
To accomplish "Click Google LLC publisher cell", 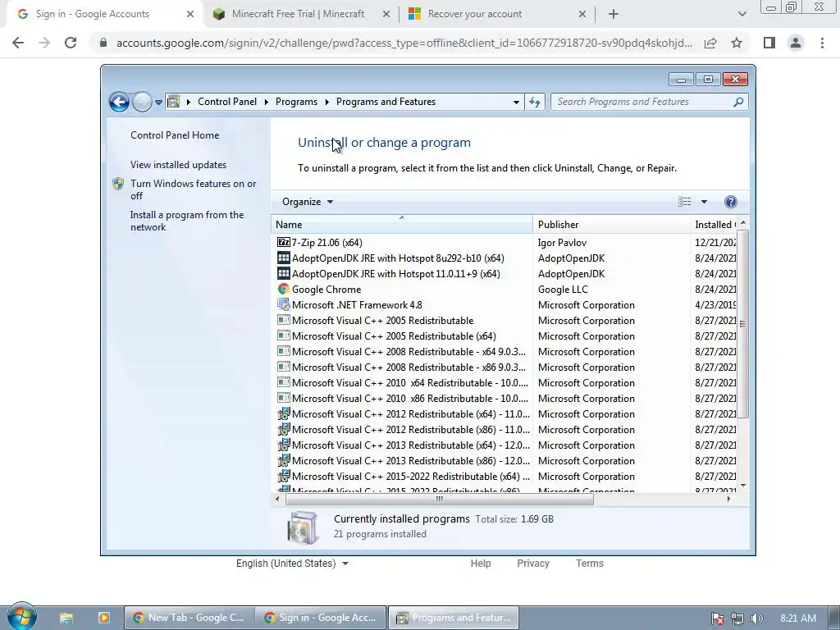I will point(563,290).
